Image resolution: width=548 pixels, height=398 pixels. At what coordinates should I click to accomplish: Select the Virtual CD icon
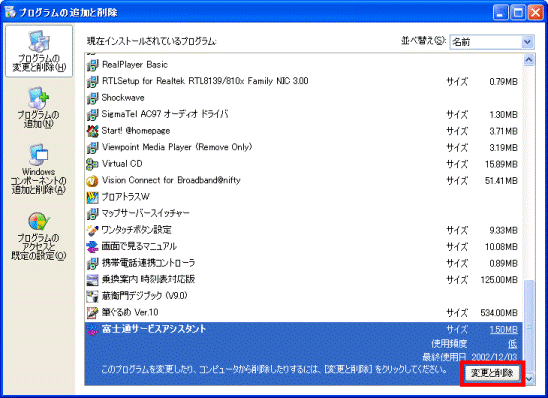pos(93,164)
